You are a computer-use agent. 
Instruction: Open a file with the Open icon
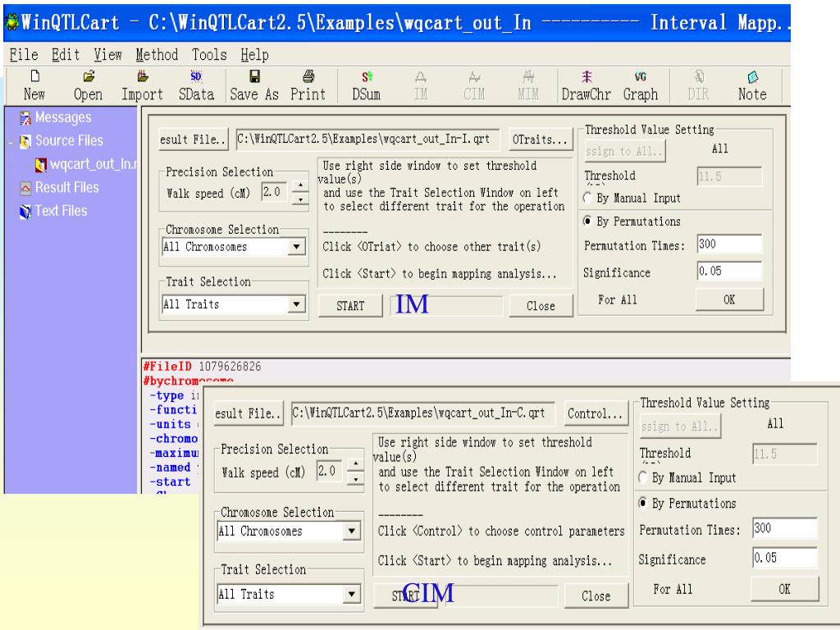(x=89, y=85)
